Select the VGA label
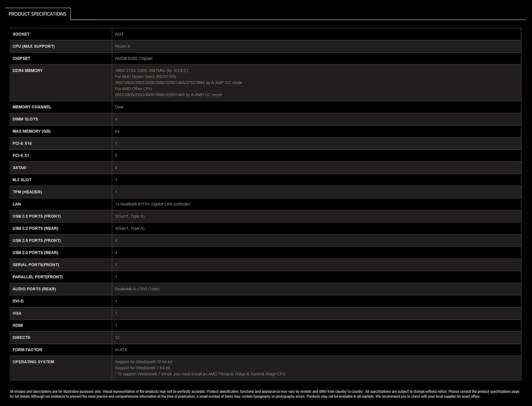The image size is (532, 406). (17, 313)
